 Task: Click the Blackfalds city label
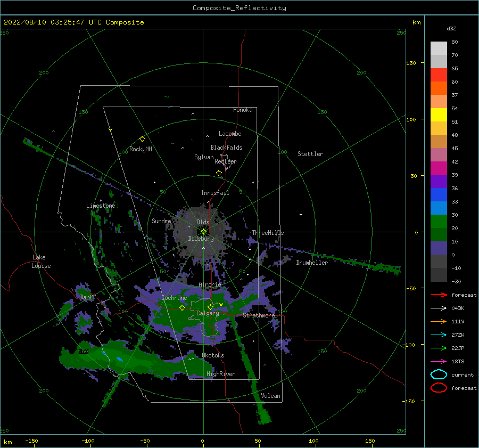point(226,148)
